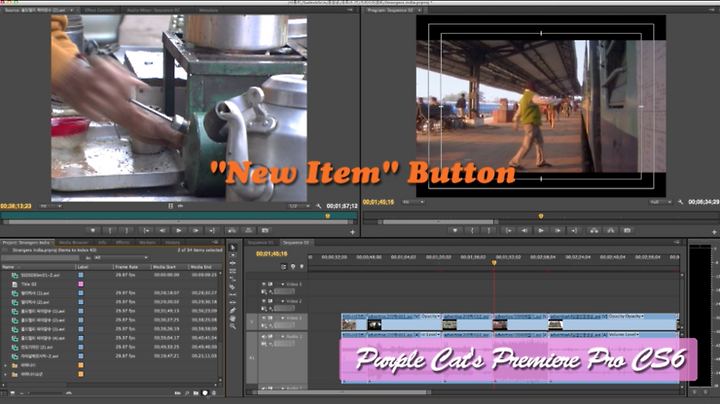Switch to the Media Browser tab

[73, 242]
